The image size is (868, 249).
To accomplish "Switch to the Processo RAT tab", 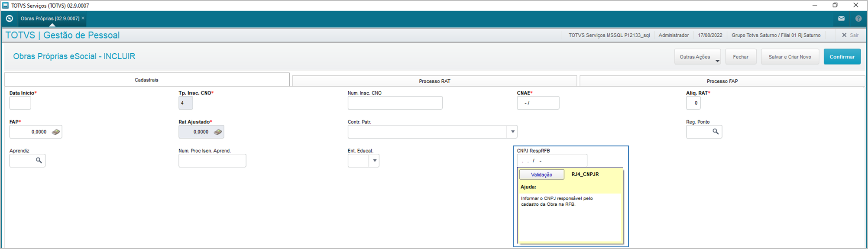I will [434, 81].
